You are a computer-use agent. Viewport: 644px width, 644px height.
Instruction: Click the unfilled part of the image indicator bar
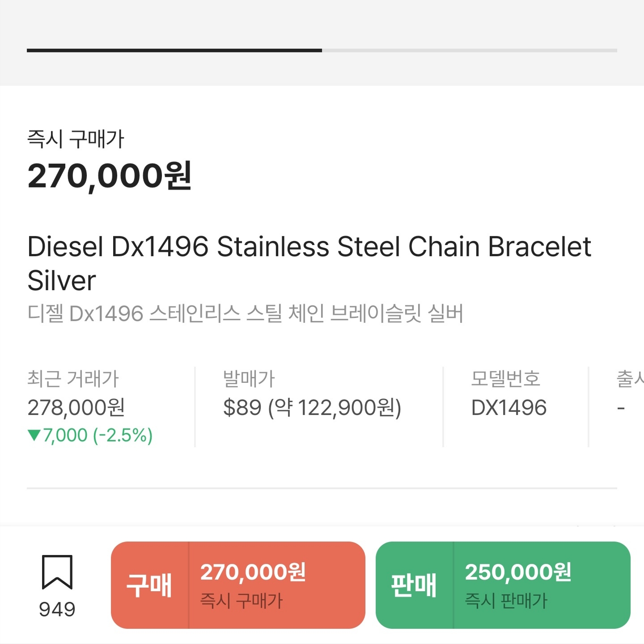pos(470,51)
